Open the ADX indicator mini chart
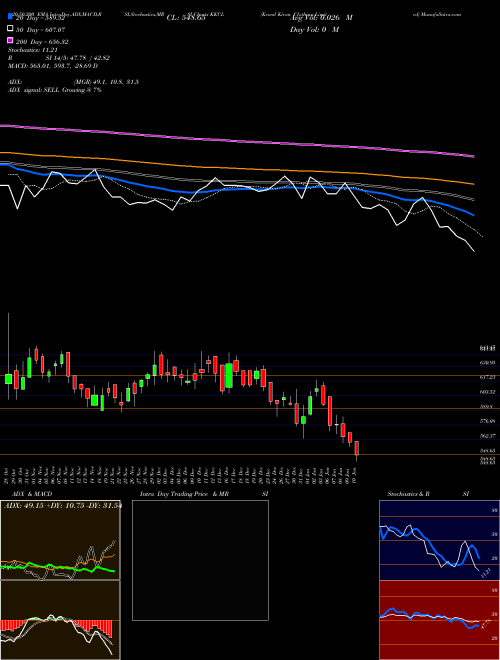 click(60, 540)
